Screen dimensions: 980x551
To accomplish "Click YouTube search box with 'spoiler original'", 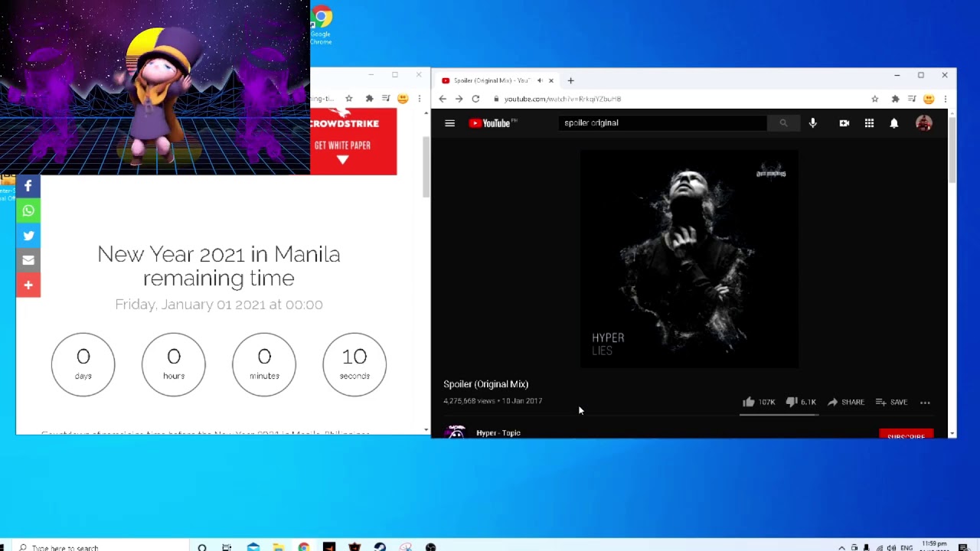I will pos(662,122).
